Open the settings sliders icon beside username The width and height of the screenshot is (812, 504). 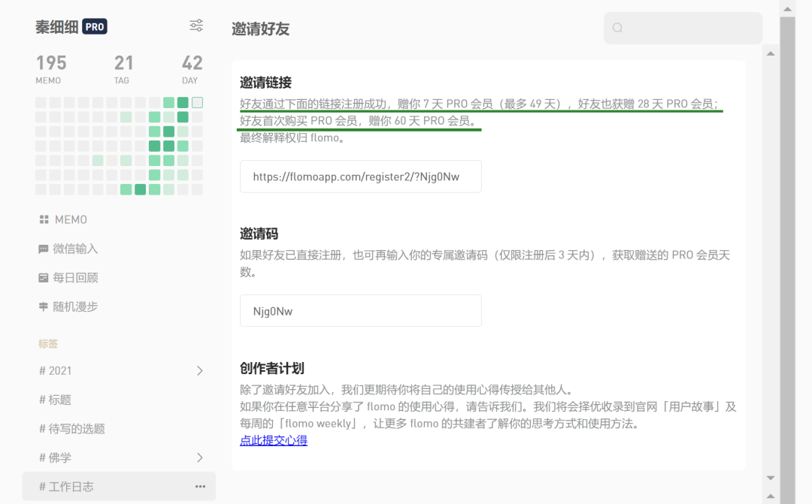(196, 26)
